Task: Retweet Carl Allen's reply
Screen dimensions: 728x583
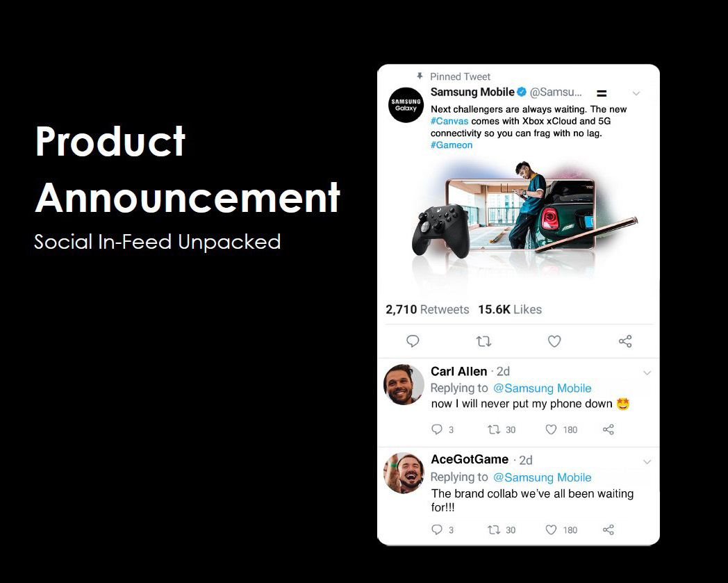Action: tap(495, 429)
